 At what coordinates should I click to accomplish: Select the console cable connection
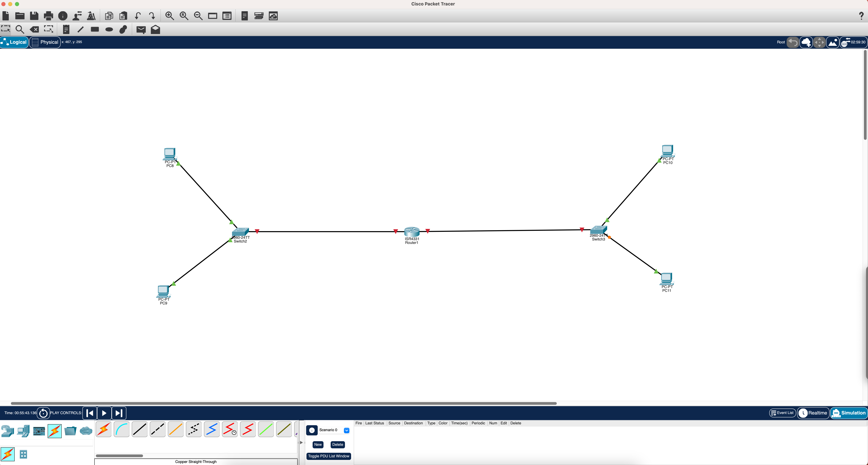(x=122, y=430)
